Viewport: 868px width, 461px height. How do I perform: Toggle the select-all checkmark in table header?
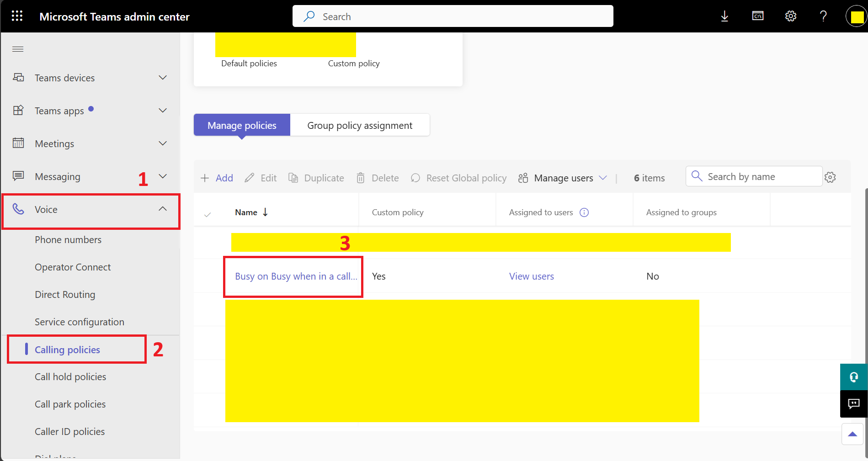click(x=208, y=214)
